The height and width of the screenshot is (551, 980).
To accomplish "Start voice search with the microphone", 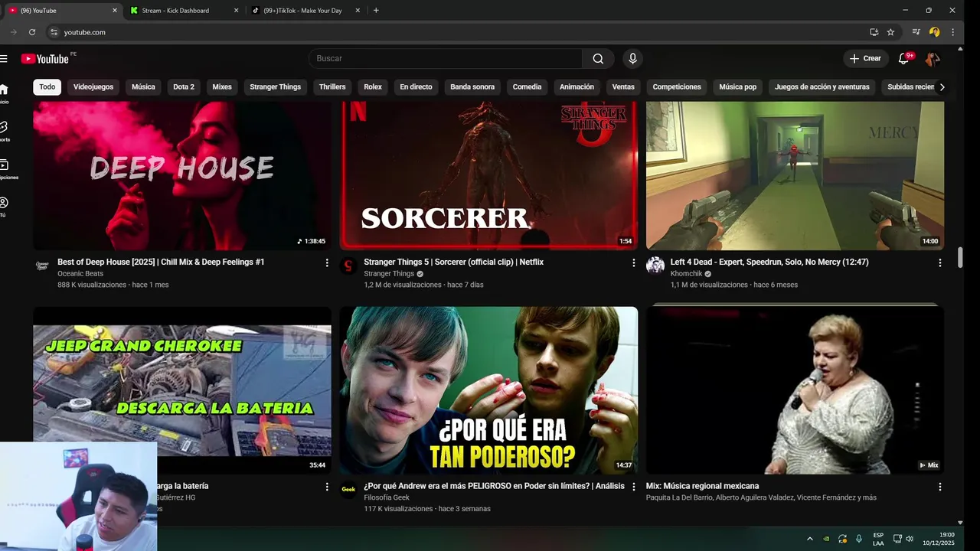I will (632, 59).
